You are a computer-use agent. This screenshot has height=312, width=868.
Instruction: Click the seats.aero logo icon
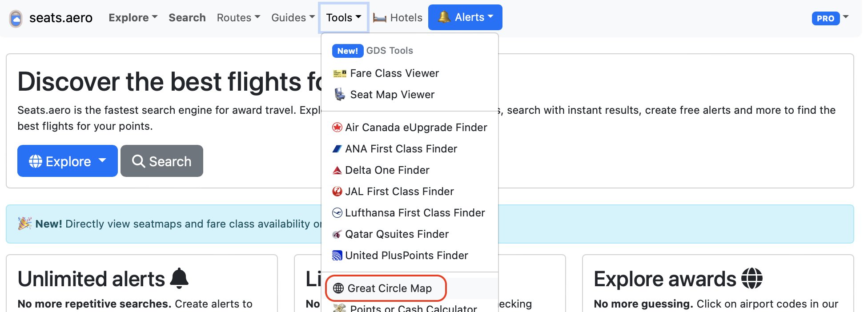[16, 18]
